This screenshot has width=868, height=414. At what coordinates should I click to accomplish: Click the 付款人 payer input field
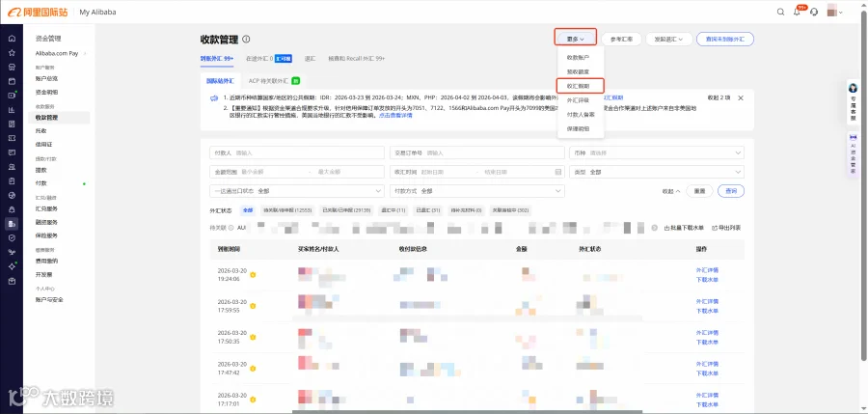(297, 153)
